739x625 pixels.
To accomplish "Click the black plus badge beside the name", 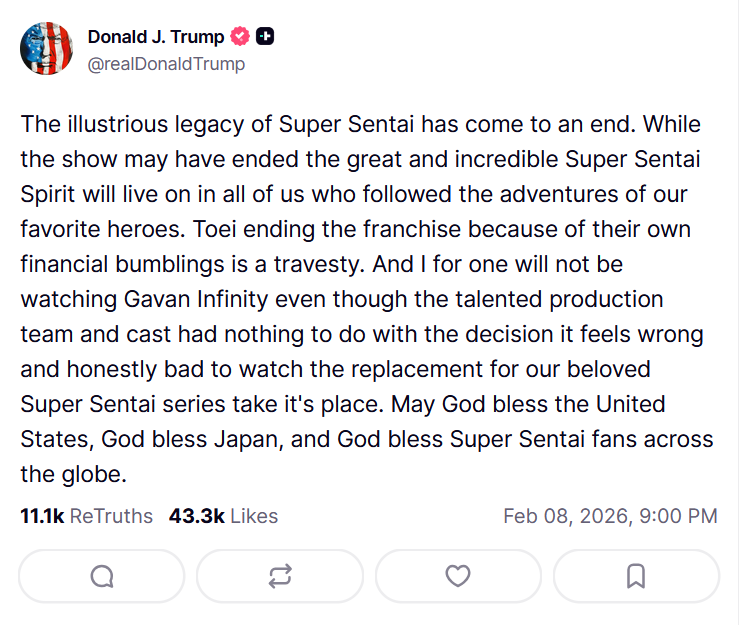I will click(x=265, y=37).
